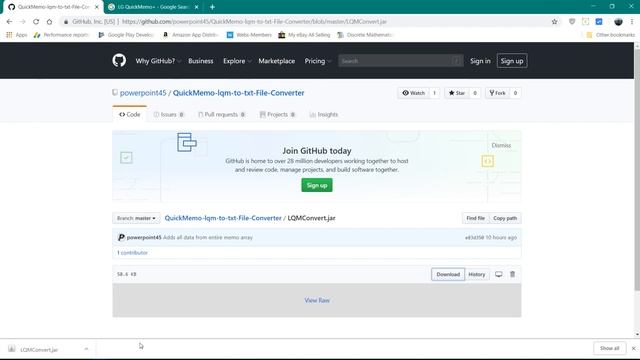Open the powerpoint45 owner link
Viewport: 640px width, 360px height.
[143, 93]
